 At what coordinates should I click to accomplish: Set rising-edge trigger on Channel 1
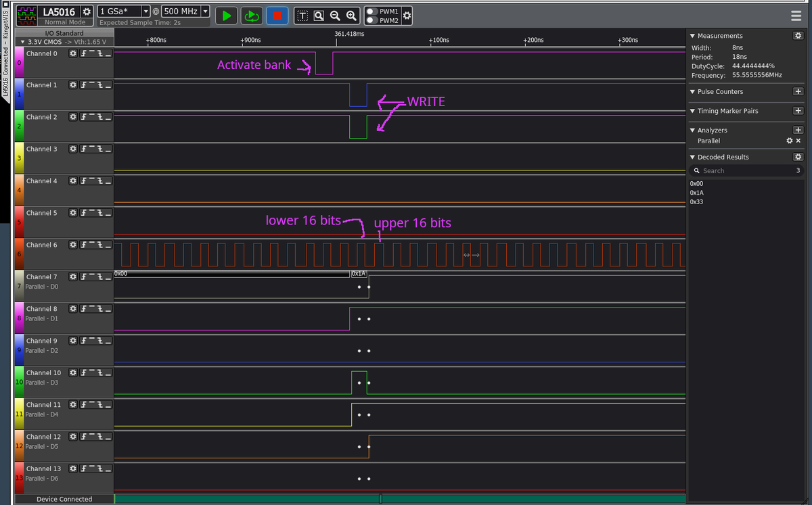[84, 85]
